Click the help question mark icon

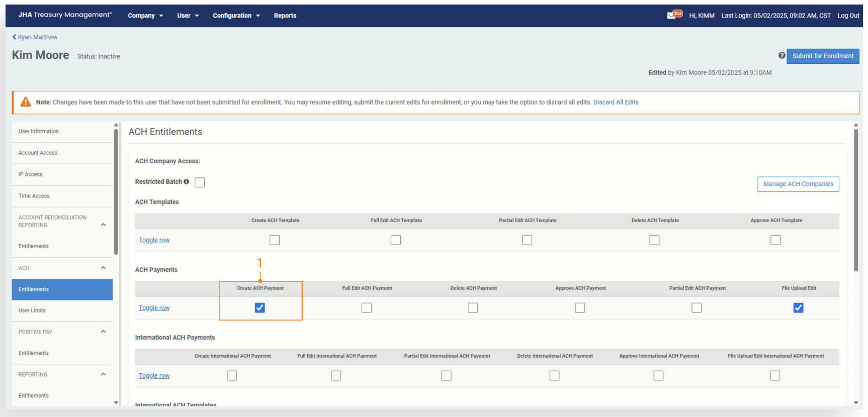point(782,56)
